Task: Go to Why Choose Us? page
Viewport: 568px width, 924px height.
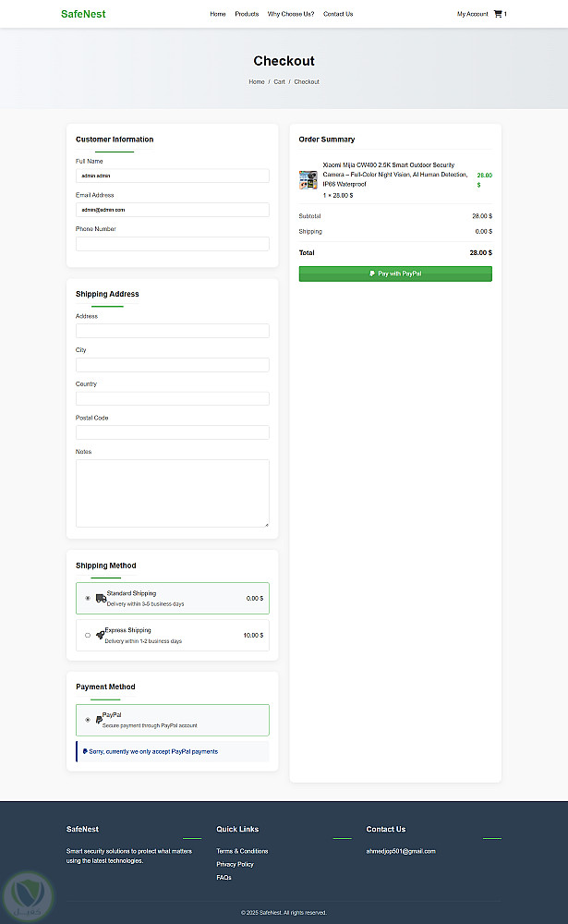Action: [291, 14]
